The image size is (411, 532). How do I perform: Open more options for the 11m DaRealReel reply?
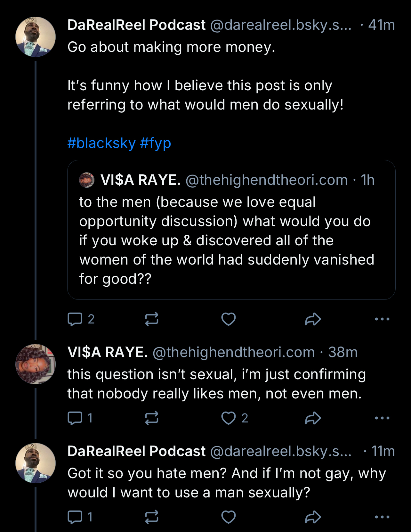click(x=382, y=517)
